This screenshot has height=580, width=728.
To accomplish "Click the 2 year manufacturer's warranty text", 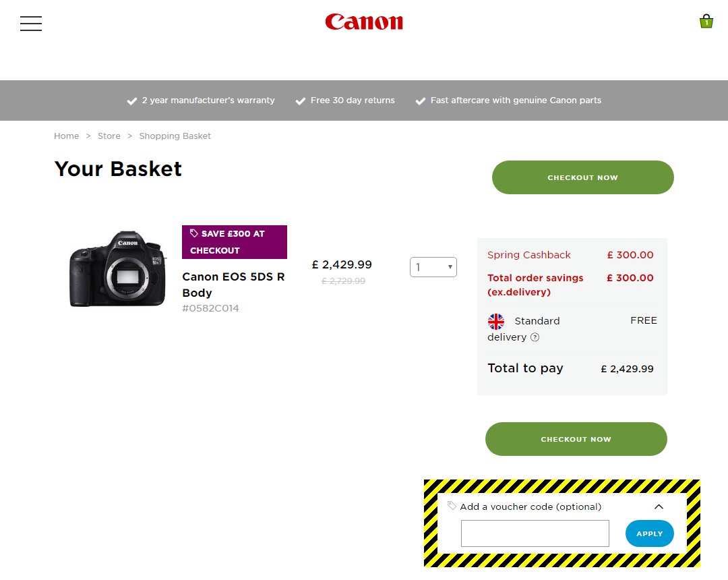I will pyautogui.click(x=208, y=100).
